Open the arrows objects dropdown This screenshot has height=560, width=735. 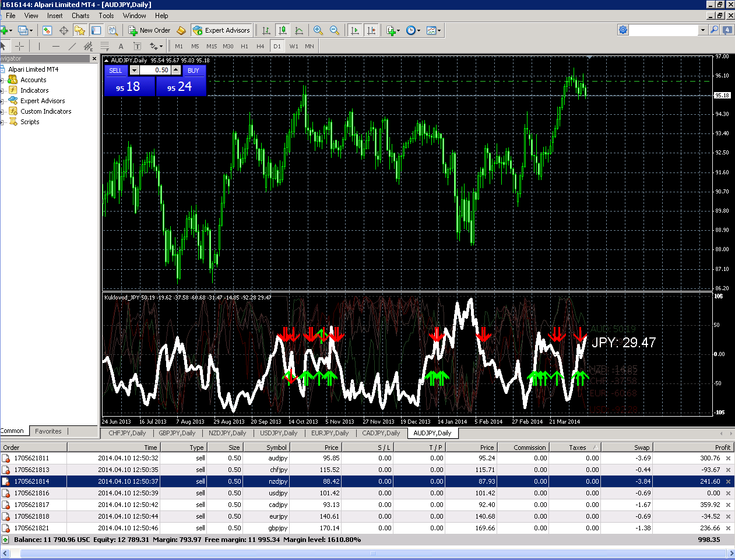[x=161, y=46]
